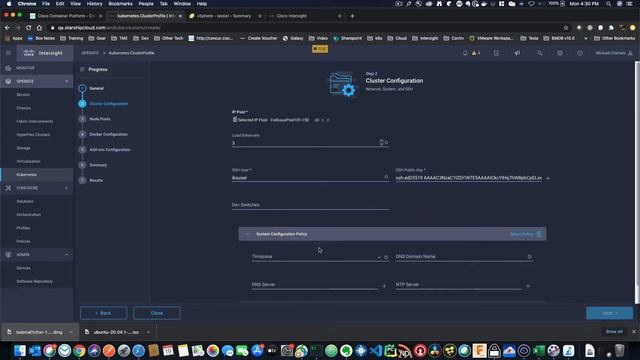640x360 pixels.
Task: View alarms via the yellow warning triangle
Action: [x=474, y=53]
